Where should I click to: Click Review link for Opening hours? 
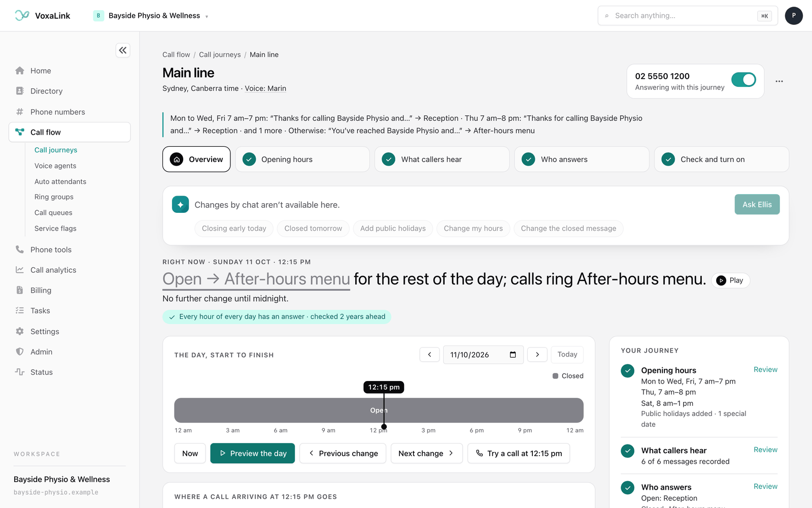click(765, 370)
